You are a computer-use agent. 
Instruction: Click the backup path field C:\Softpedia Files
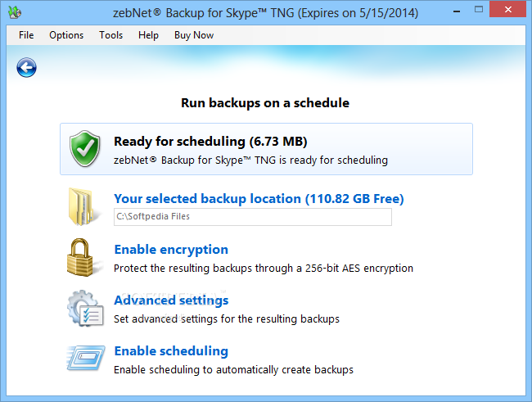[x=253, y=217]
